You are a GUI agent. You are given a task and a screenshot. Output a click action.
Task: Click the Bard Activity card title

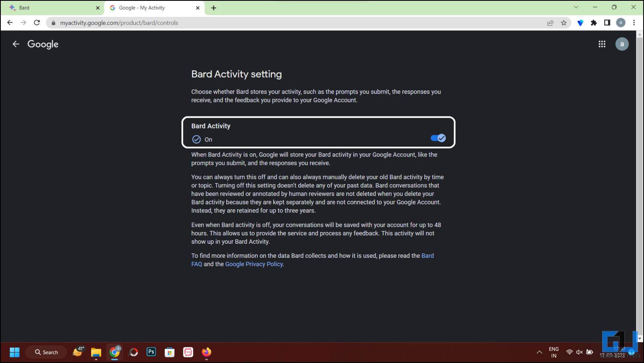[211, 126]
